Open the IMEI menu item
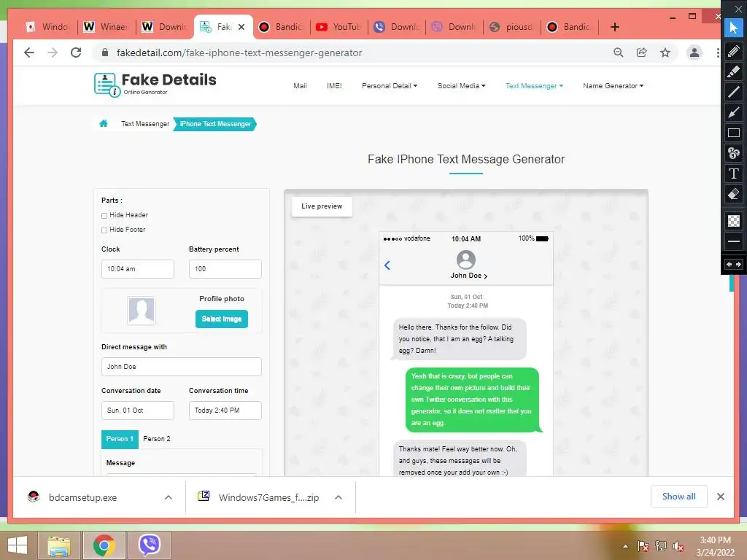This screenshot has height=560, width=747. click(x=334, y=86)
